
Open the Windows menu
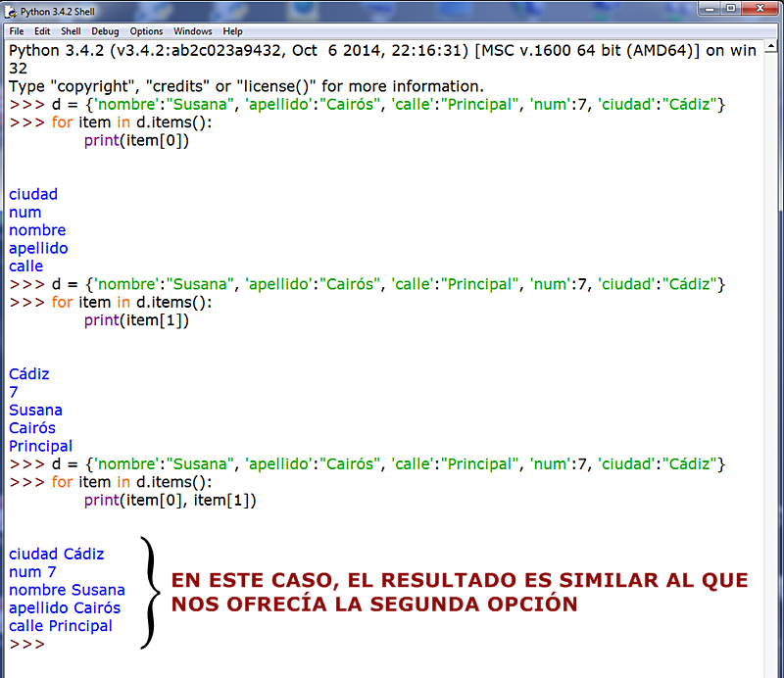(192, 30)
